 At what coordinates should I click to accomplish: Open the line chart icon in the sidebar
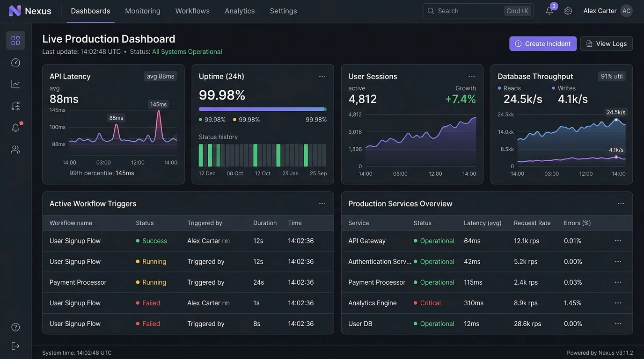15,84
